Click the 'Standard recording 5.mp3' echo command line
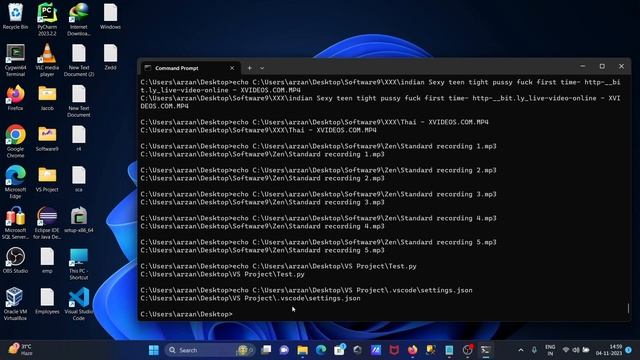Image resolution: width=640 pixels, height=360 pixels. point(318,242)
